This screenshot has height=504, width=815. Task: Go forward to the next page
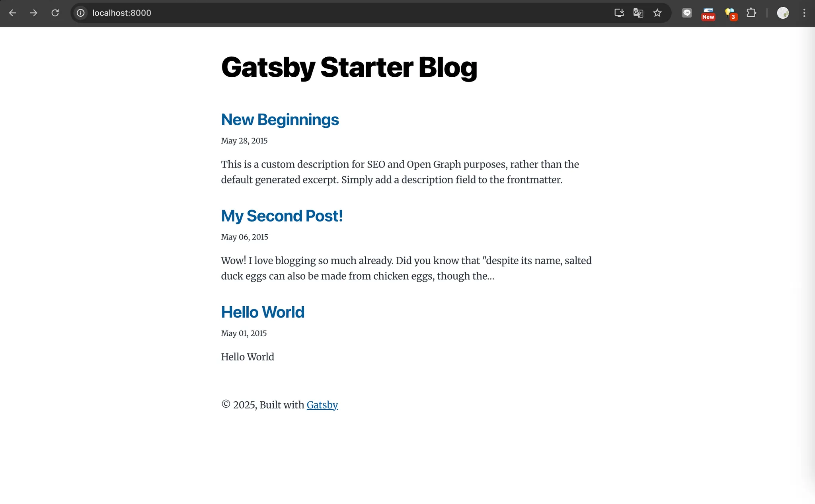tap(34, 13)
